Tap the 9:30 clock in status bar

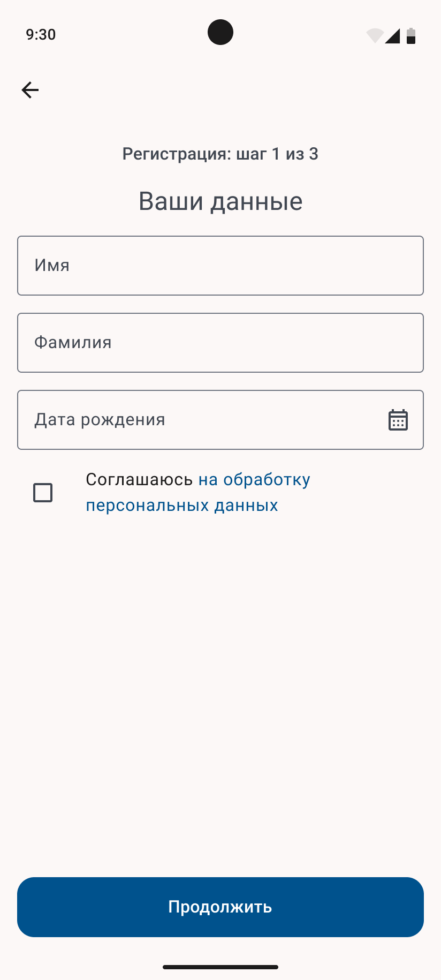[41, 35]
